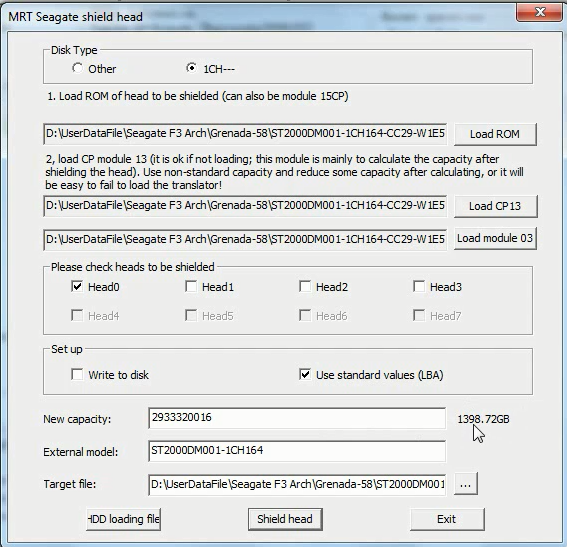
Task: Check the Head2 checkbox
Action: (x=305, y=287)
